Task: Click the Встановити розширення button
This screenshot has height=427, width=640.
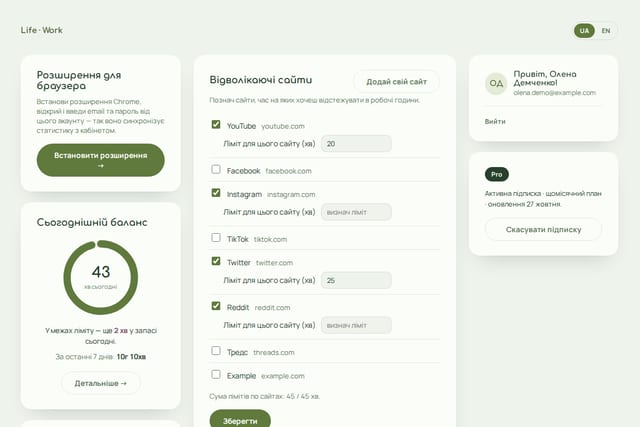Action: pyautogui.click(x=100, y=160)
